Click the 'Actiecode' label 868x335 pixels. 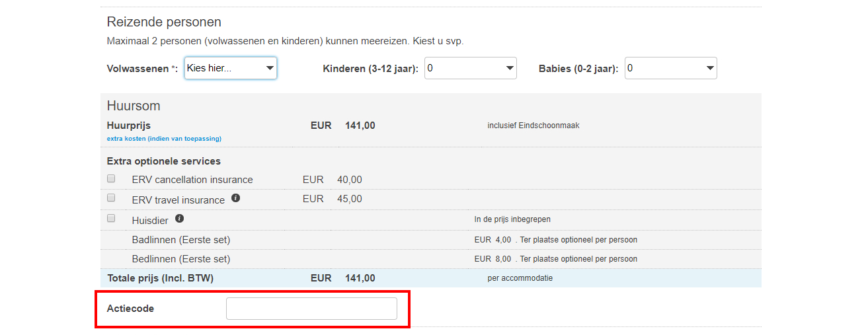point(130,309)
